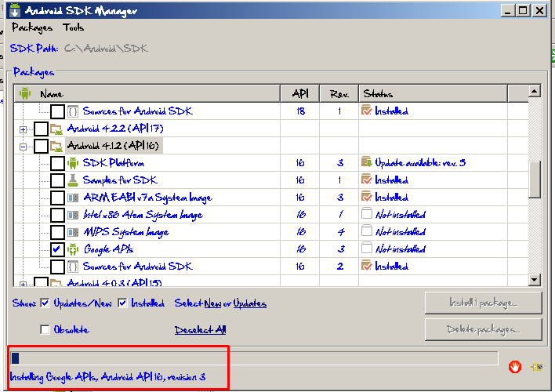Click the scrollbar down arrow in package list
Screen dimensions: 555x392
(534, 280)
